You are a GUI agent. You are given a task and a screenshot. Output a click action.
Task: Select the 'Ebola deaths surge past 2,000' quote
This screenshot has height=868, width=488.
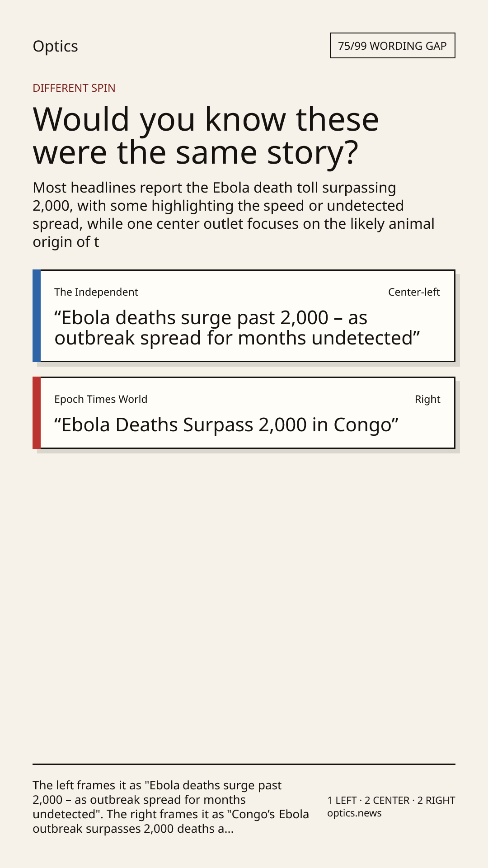click(237, 328)
